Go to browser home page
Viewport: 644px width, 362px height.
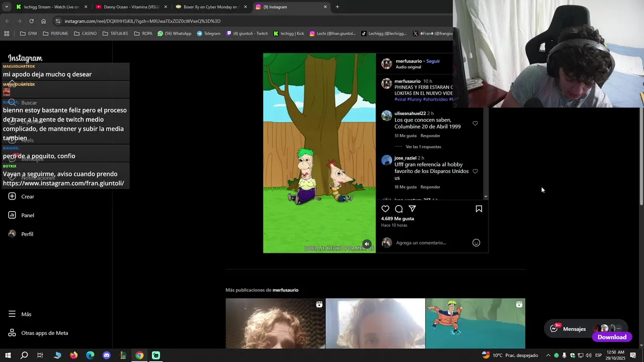(x=43, y=21)
